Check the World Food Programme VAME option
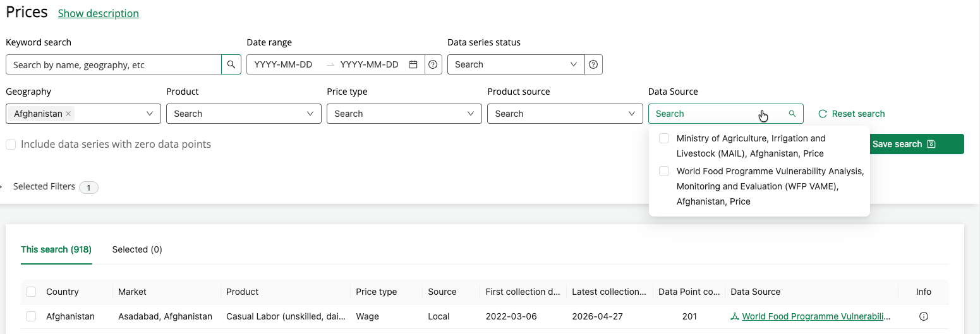 [x=664, y=171]
